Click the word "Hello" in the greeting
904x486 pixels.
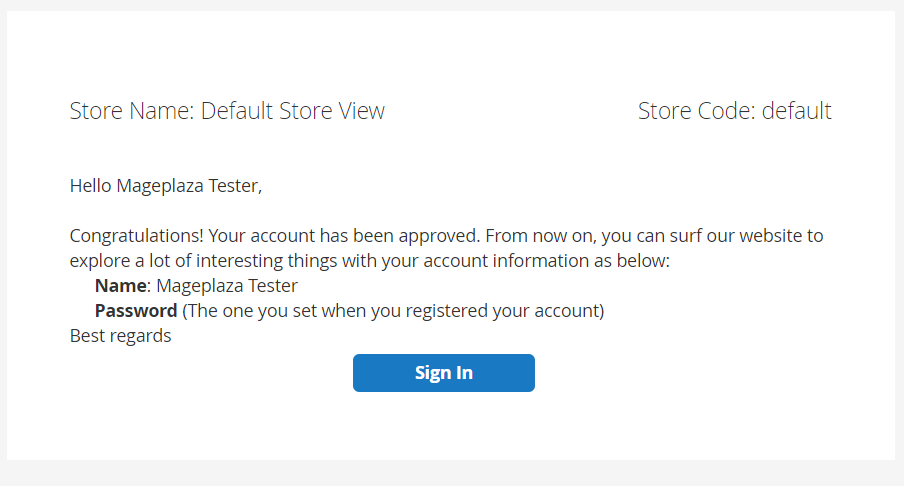(x=91, y=185)
